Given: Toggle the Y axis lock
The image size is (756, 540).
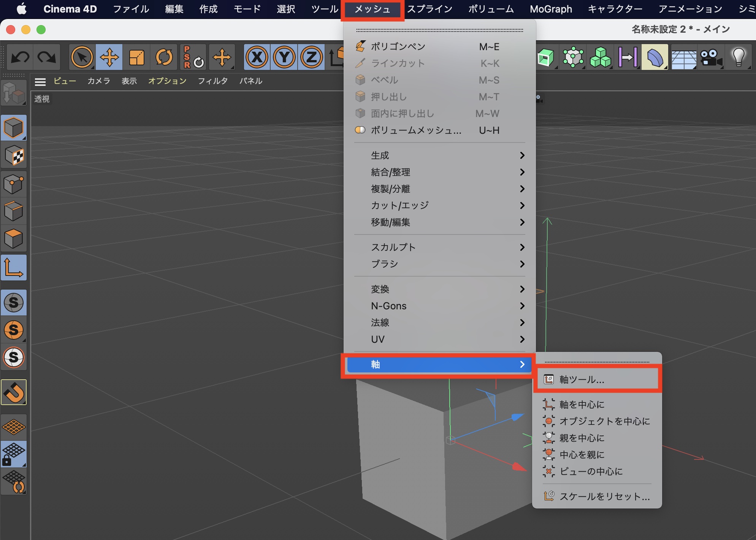Looking at the screenshot, I should [x=284, y=57].
